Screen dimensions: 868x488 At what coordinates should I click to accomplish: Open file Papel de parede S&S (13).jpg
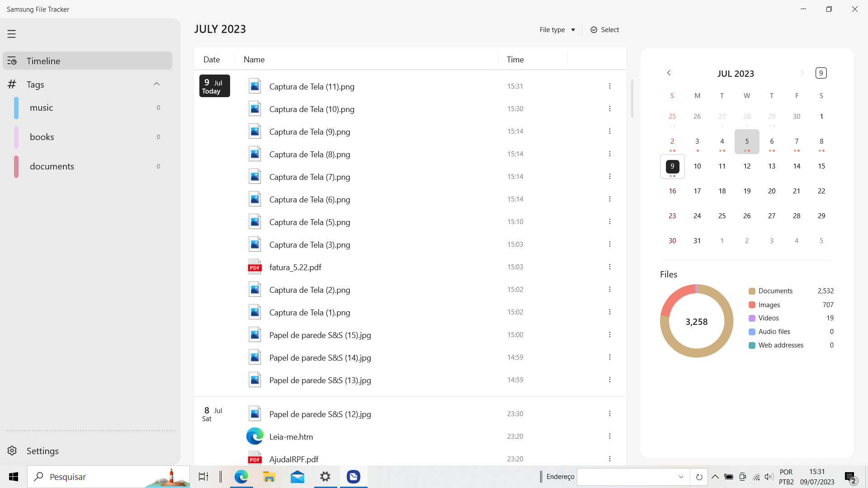tap(320, 380)
